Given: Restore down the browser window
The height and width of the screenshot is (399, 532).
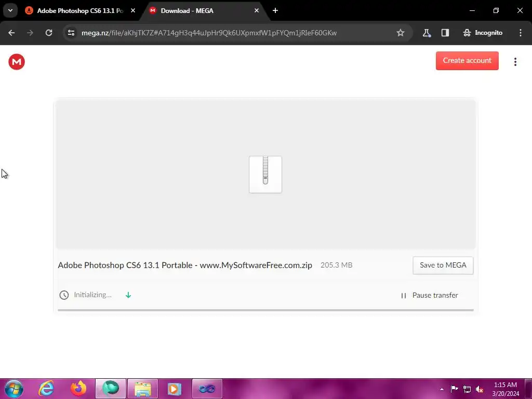Looking at the screenshot, I should coord(496,10).
